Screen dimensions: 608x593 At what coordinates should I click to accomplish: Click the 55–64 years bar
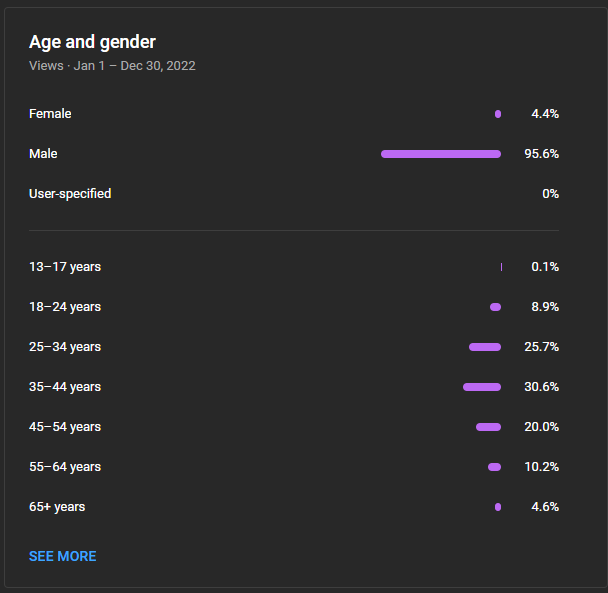[494, 467]
